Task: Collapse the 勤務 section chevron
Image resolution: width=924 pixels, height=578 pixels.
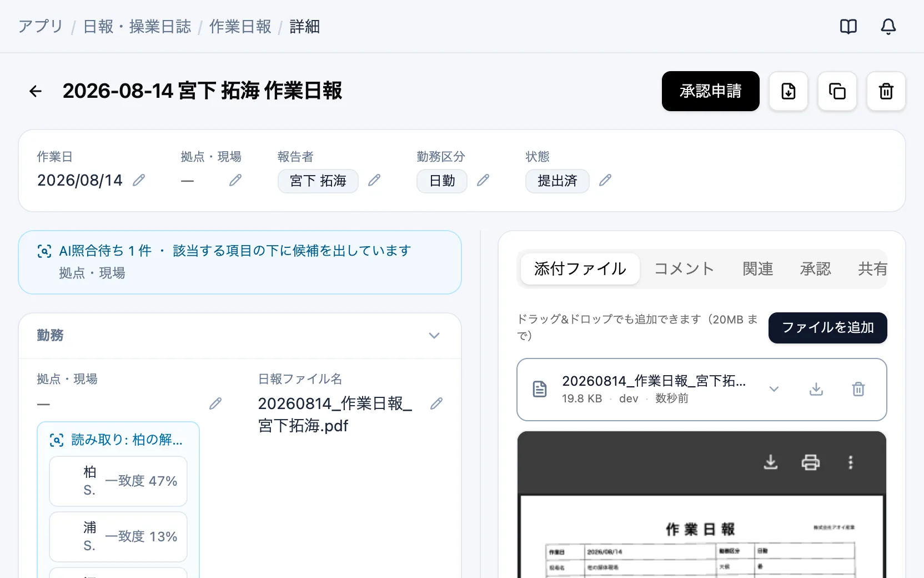Action: tap(434, 336)
